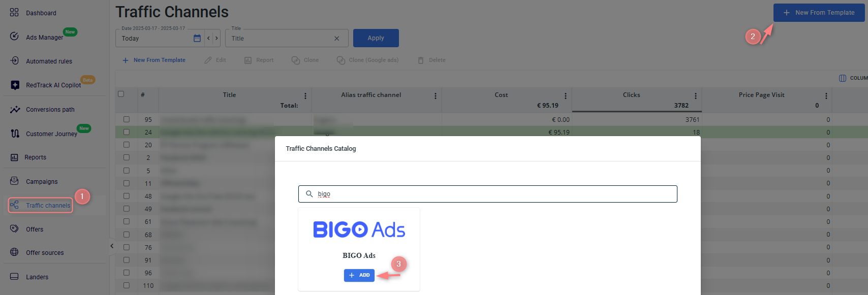The image size is (868, 295).
Task: Click the € 95.19 cost in row 24
Action: click(x=559, y=133)
